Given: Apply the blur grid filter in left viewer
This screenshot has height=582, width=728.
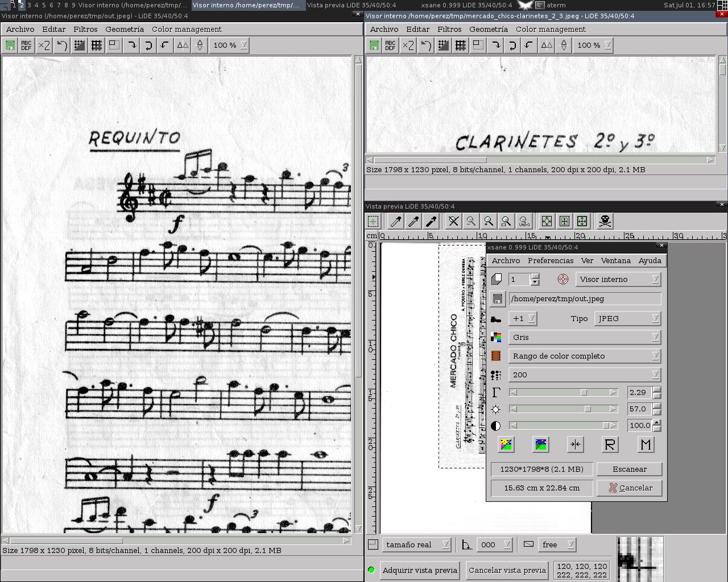Looking at the screenshot, I should (x=97, y=45).
